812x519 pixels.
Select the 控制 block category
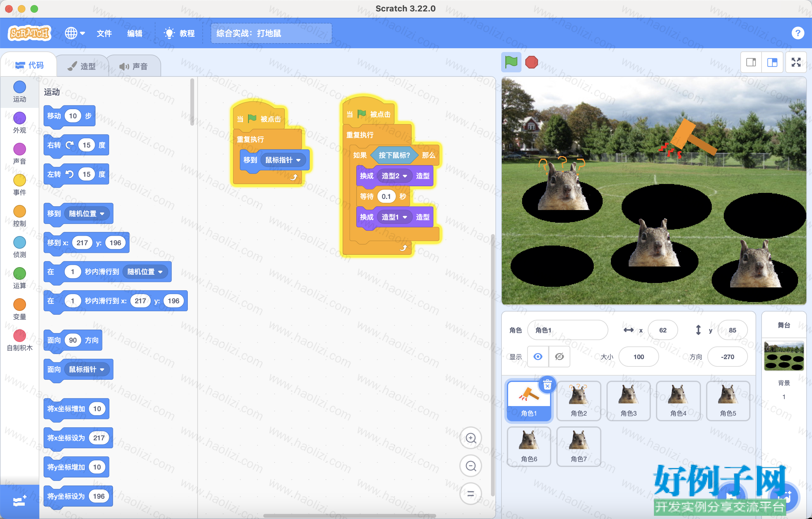pos(20,216)
